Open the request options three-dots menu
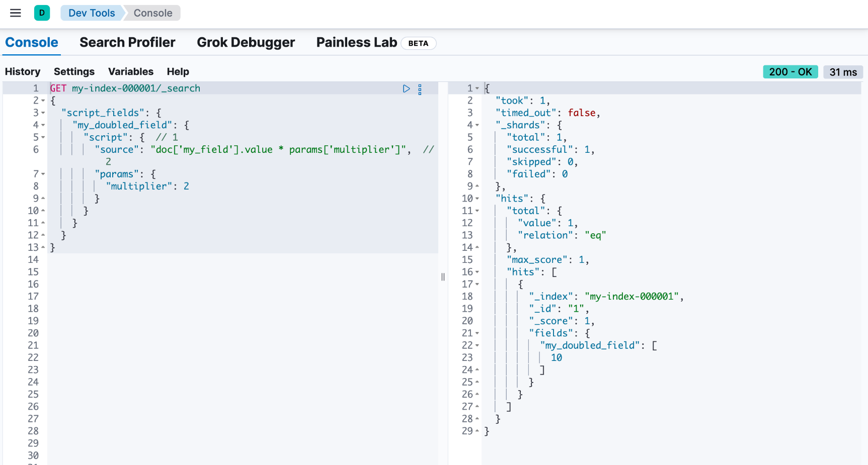Screen dimensions: 868x465 pos(420,89)
